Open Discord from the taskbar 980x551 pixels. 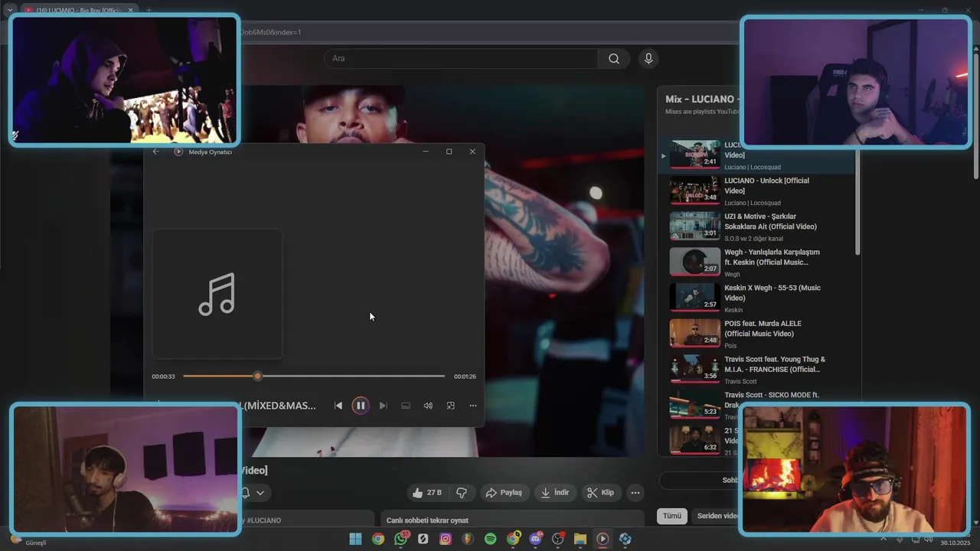pyautogui.click(x=535, y=539)
